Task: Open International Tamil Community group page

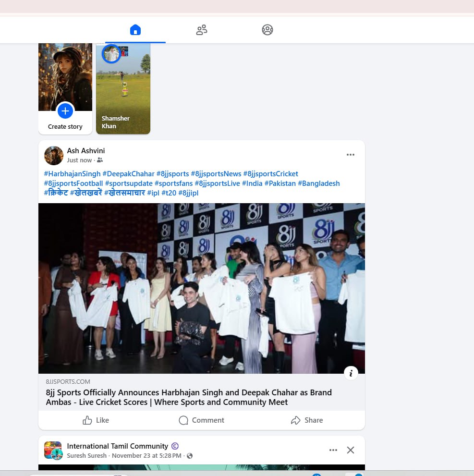Action: point(118,446)
